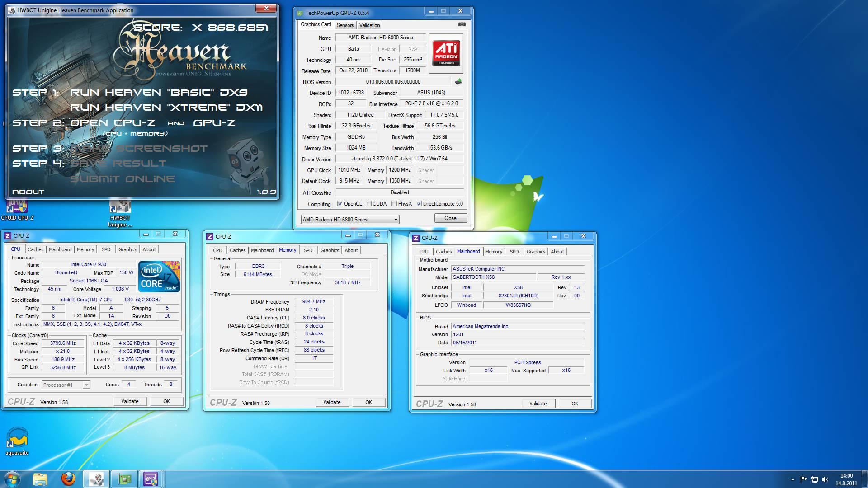Click Run Heaven "Basic" DX9 step

tap(159, 93)
